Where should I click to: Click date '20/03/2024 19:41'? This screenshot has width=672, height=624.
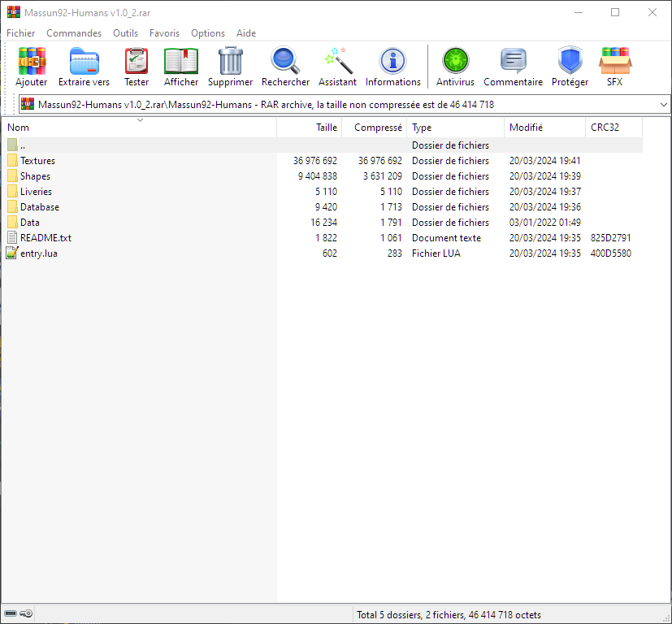click(545, 161)
